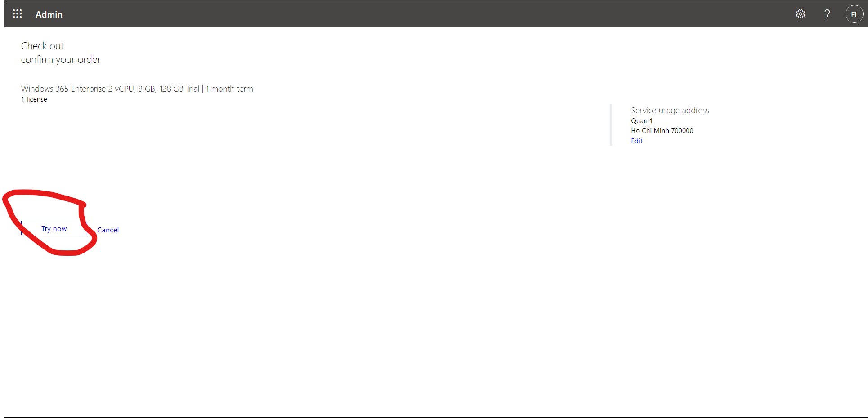This screenshot has width=868, height=418.
Task: Click the Admin title in header
Action: click(x=49, y=14)
